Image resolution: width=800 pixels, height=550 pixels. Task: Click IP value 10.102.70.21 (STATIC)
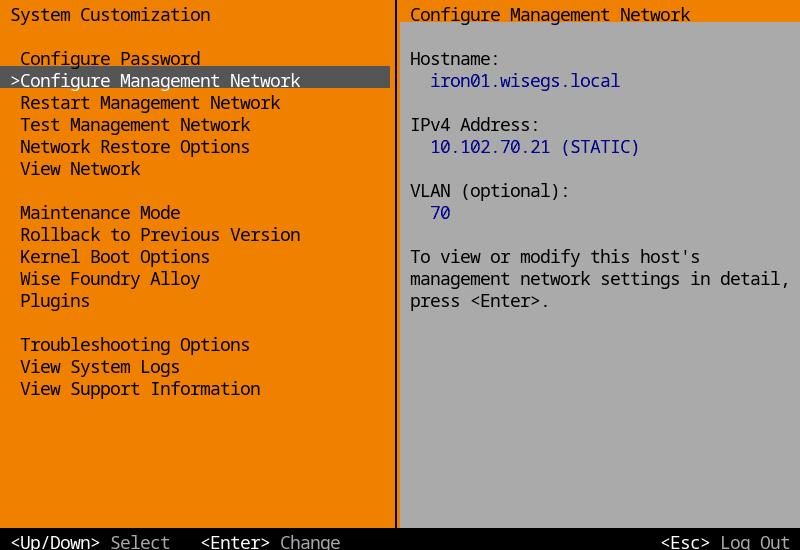coord(535,147)
